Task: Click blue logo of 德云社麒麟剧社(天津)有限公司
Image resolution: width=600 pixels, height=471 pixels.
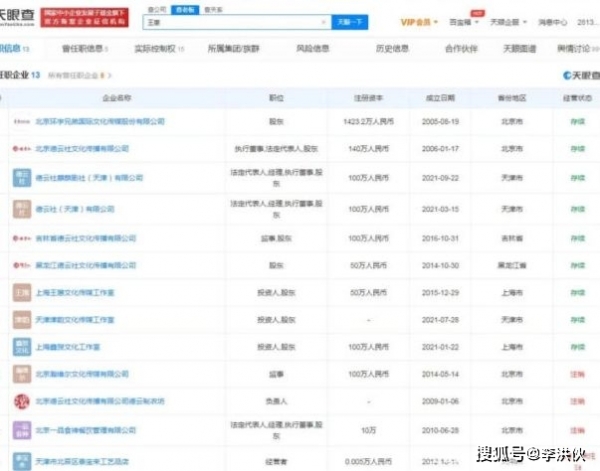Action: coord(22,178)
